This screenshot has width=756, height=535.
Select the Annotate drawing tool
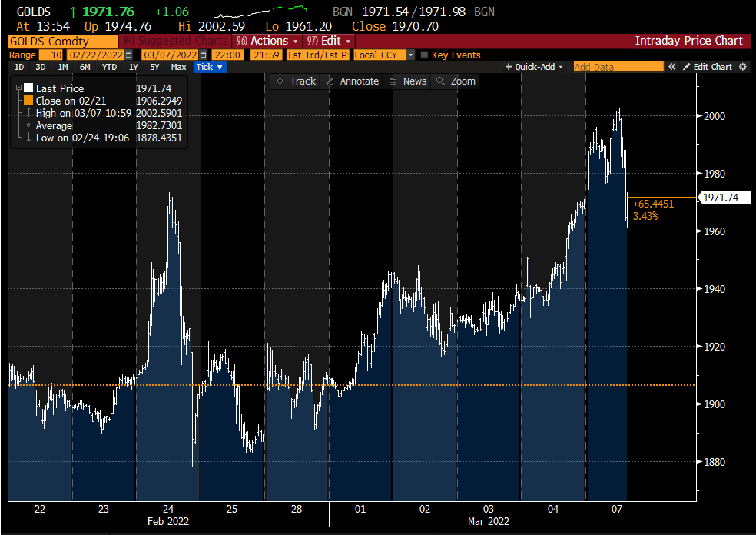click(x=353, y=81)
